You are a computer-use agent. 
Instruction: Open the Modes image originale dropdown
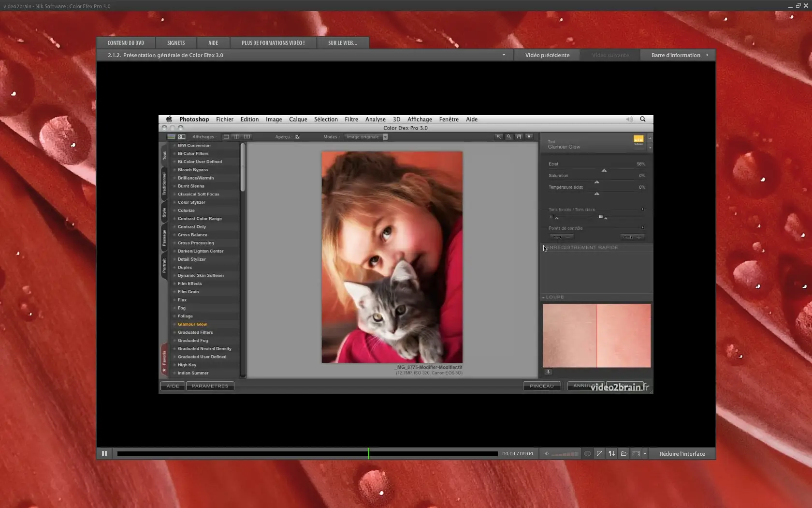(366, 137)
